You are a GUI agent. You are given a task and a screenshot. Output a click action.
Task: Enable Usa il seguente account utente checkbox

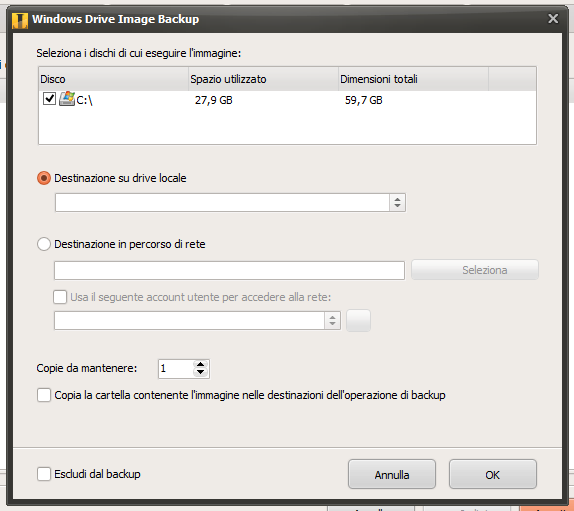click(x=60, y=297)
